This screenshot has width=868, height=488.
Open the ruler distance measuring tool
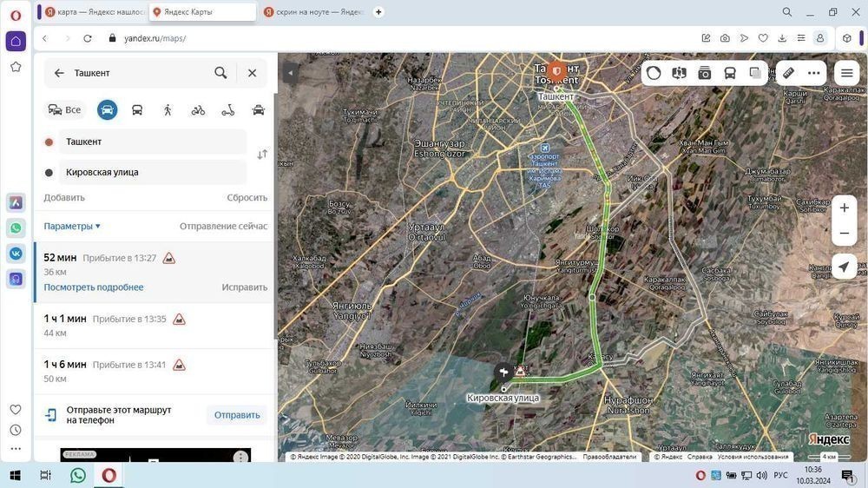coord(788,73)
